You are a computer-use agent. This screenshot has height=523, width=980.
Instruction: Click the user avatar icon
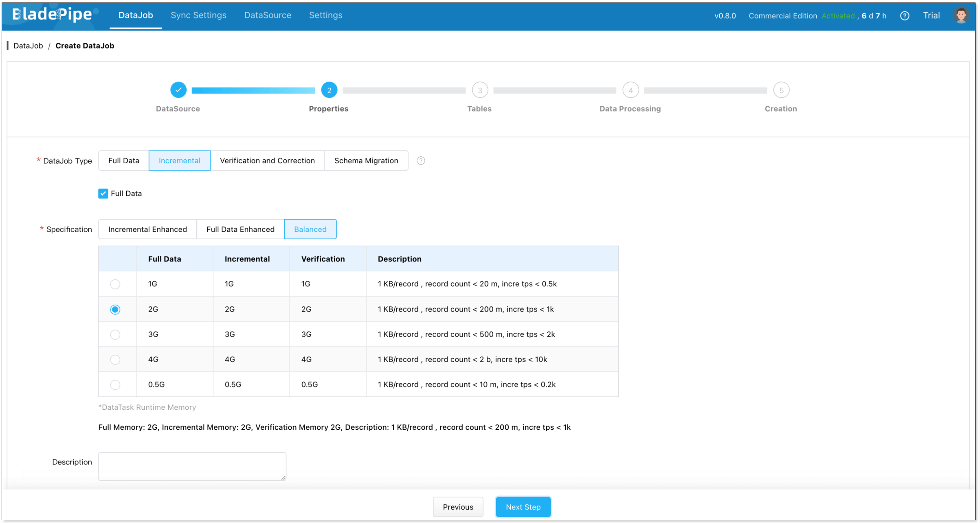tap(961, 15)
